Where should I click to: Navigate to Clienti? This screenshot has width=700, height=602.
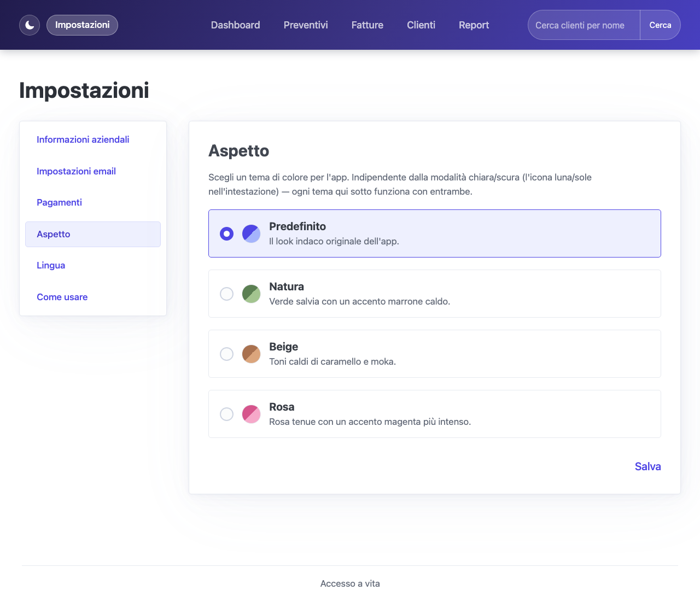(421, 25)
